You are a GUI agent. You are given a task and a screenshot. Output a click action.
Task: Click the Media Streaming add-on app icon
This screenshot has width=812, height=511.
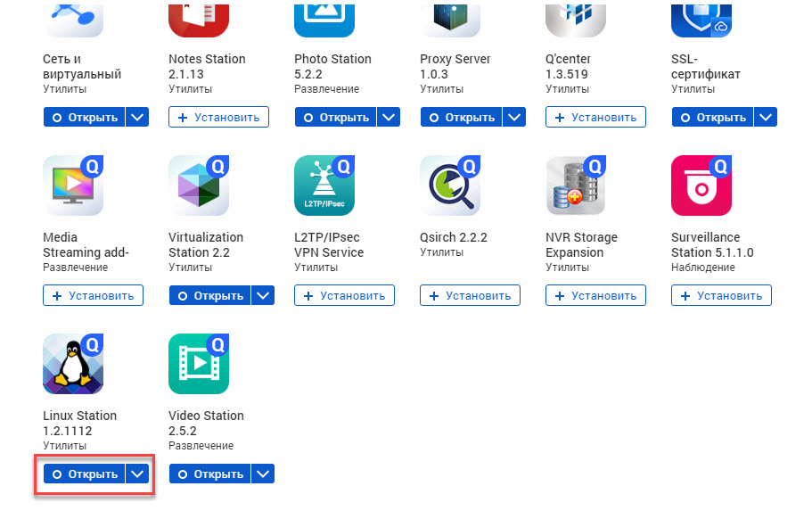coord(73,185)
